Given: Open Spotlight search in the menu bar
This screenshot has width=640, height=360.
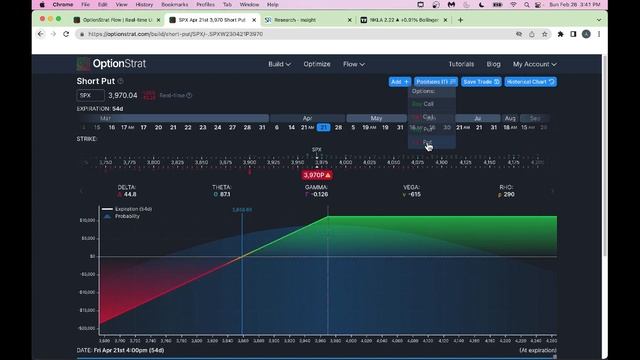Looking at the screenshot, I should (x=527, y=5).
